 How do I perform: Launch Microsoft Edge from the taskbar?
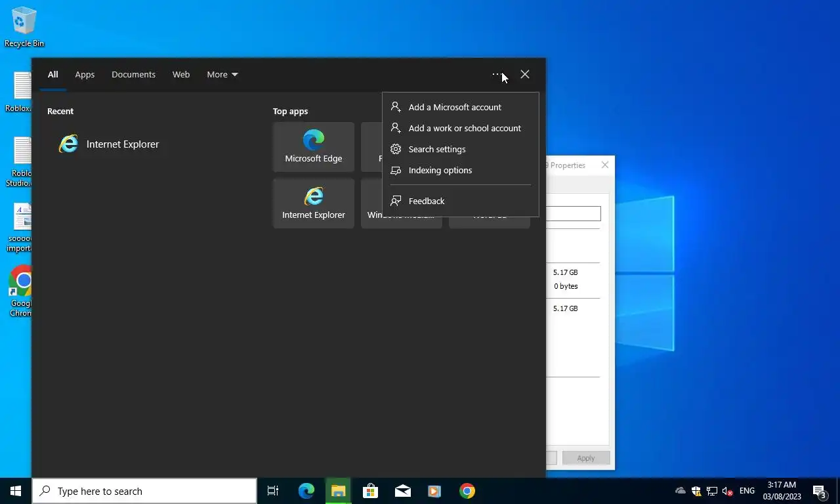(306, 491)
